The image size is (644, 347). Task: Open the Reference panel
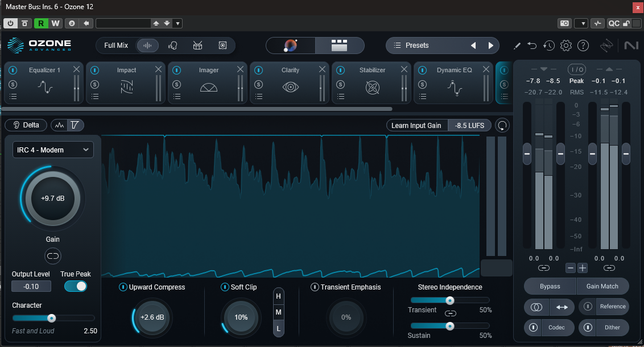pos(612,307)
